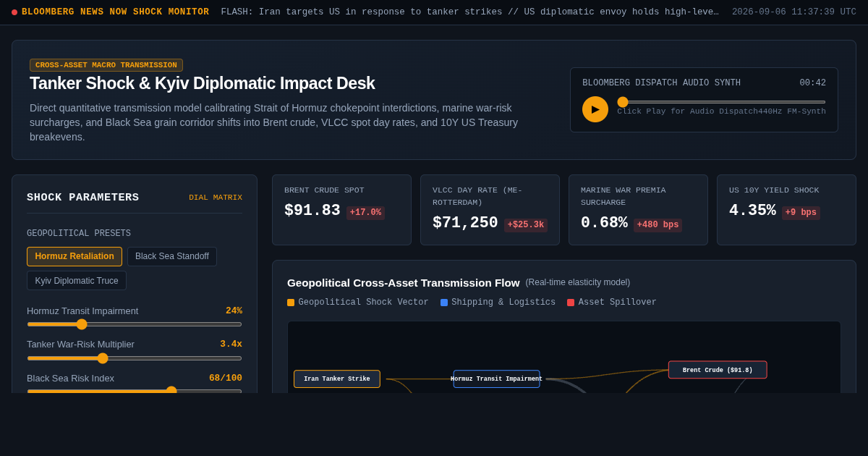868x456 pixels.
Task: Click the Cross-Asset Macro Transmission badge
Action: point(106,65)
